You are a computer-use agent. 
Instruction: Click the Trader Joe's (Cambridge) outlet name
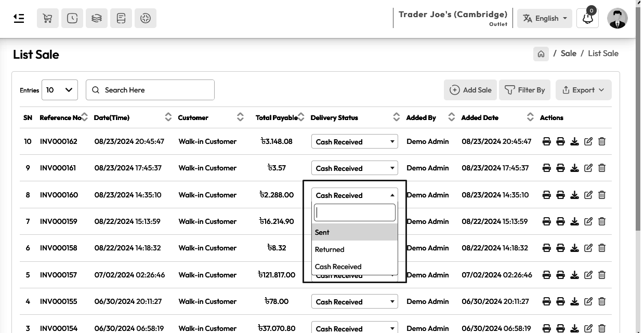coord(453,14)
